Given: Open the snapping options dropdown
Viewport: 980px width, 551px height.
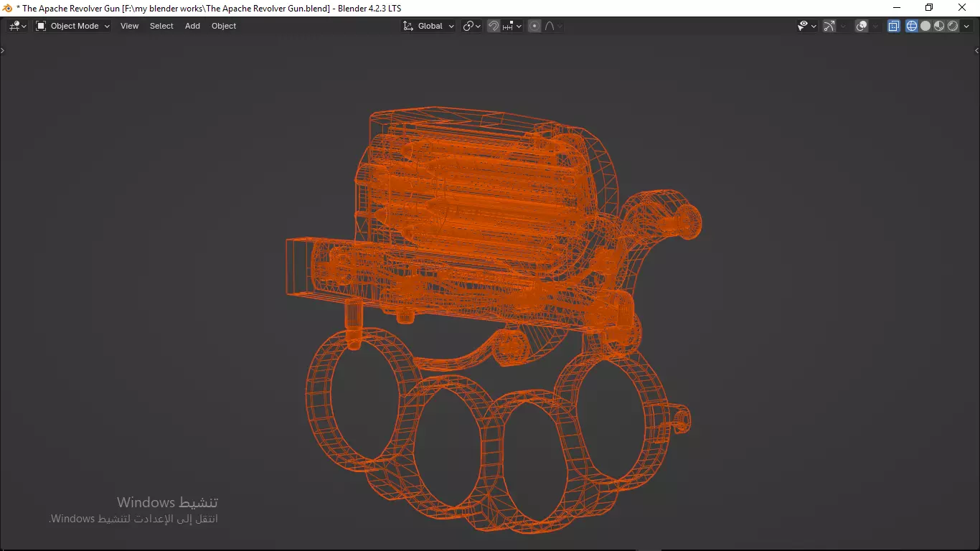Looking at the screenshot, I should pyautogui.click(x=512, y=26).
